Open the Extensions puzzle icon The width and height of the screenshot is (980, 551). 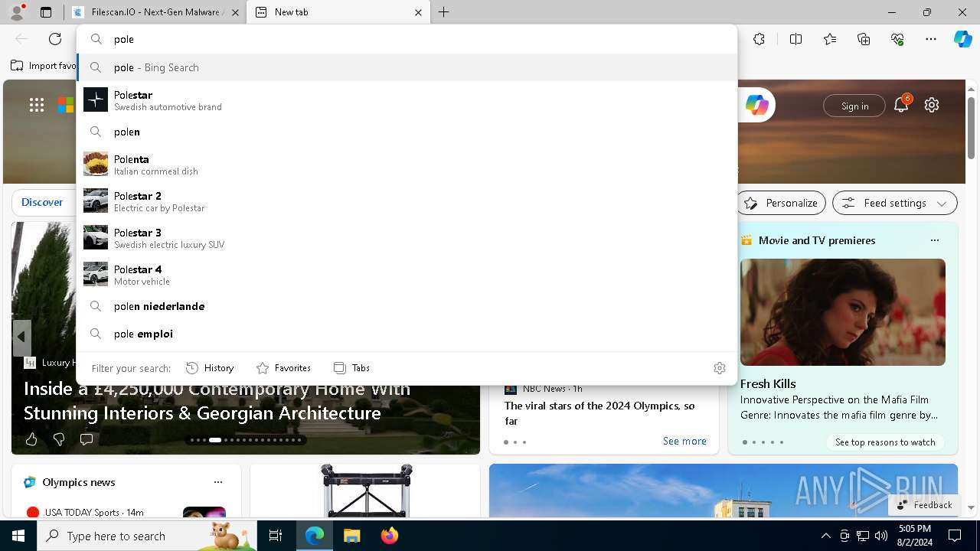[x=759, y=39]
